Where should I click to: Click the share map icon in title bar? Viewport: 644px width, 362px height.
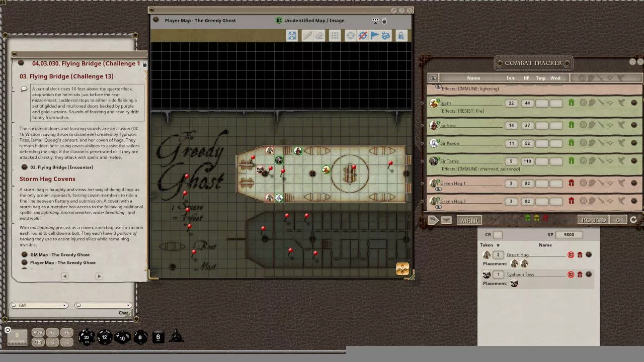(375, 21)
